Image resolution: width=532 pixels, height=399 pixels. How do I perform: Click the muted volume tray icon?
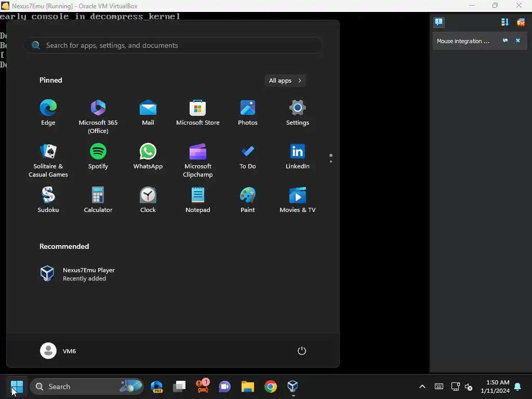pos(469,387)
